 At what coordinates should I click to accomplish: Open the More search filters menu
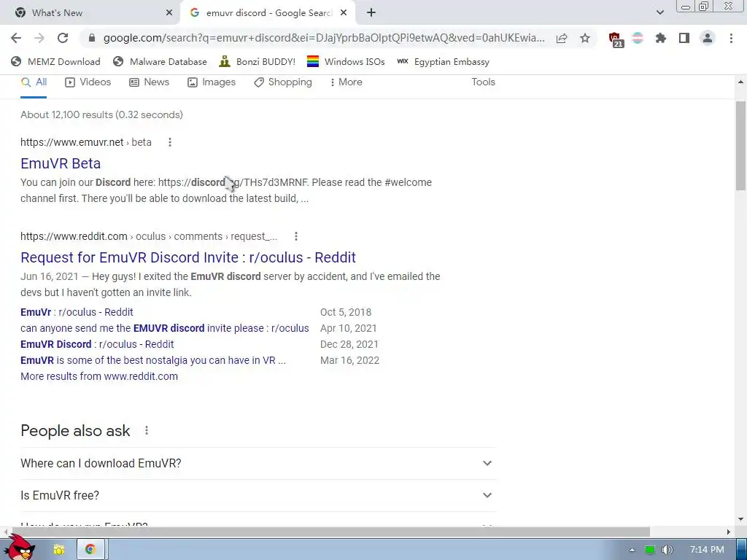pos(346,82)
